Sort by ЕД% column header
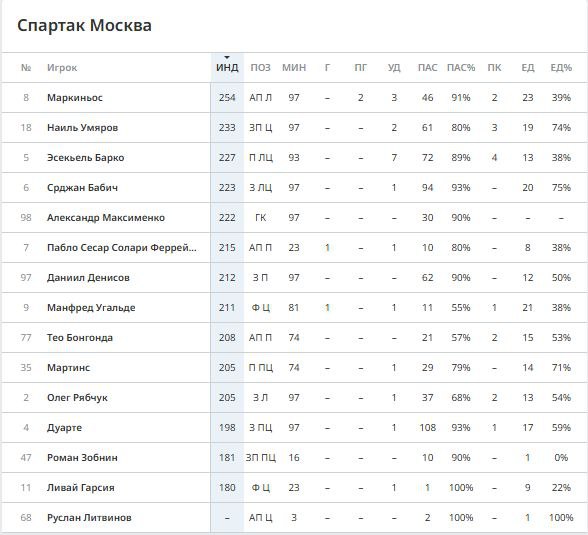This screenshot has width=588, height=535. [561, 67]
